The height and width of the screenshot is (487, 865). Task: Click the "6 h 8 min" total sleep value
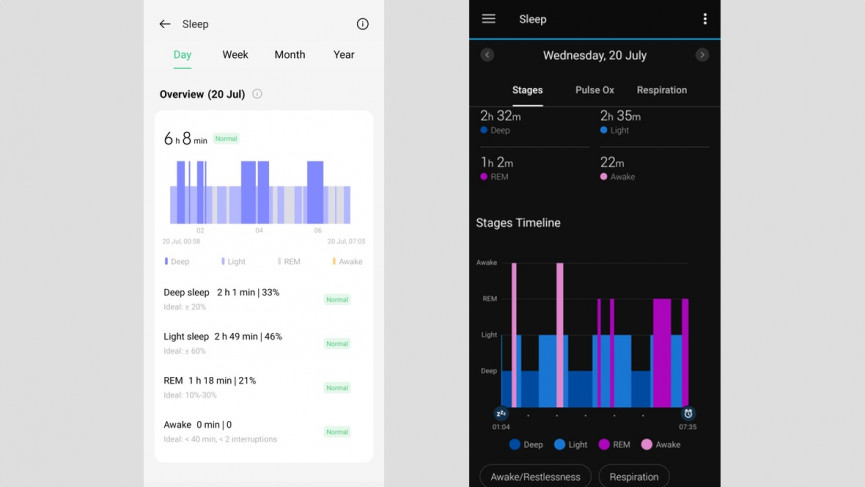[x=185, y=138]
